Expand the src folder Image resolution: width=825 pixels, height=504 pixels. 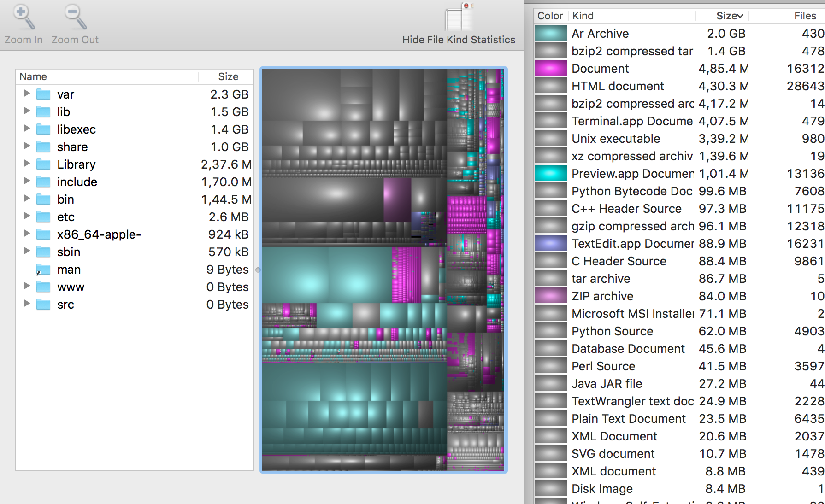26,304
